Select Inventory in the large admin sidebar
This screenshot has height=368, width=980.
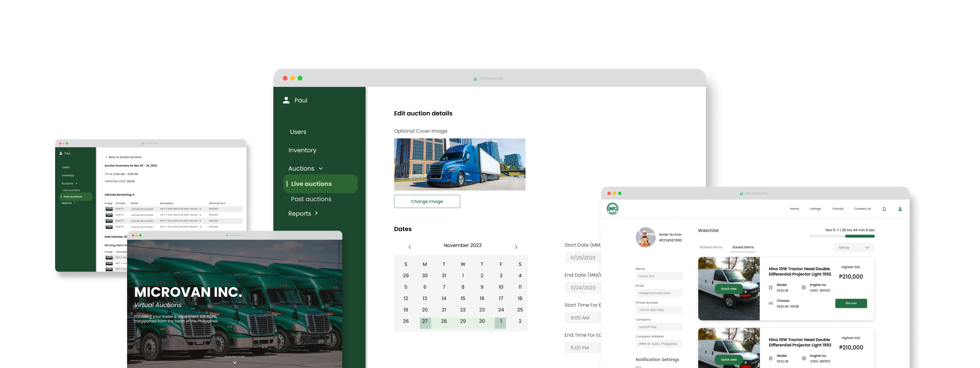click(x=302, y=150)
